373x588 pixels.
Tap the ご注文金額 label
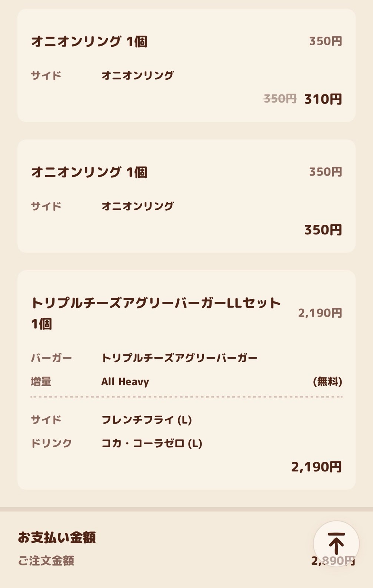point(46,561)
